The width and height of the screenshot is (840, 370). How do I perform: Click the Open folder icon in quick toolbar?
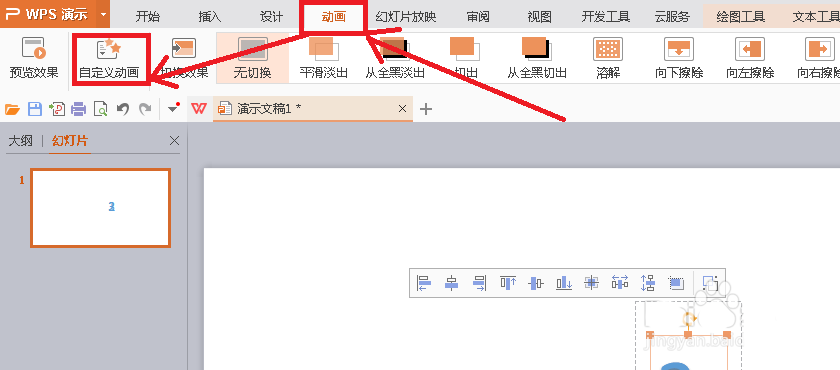coord(12,110)
